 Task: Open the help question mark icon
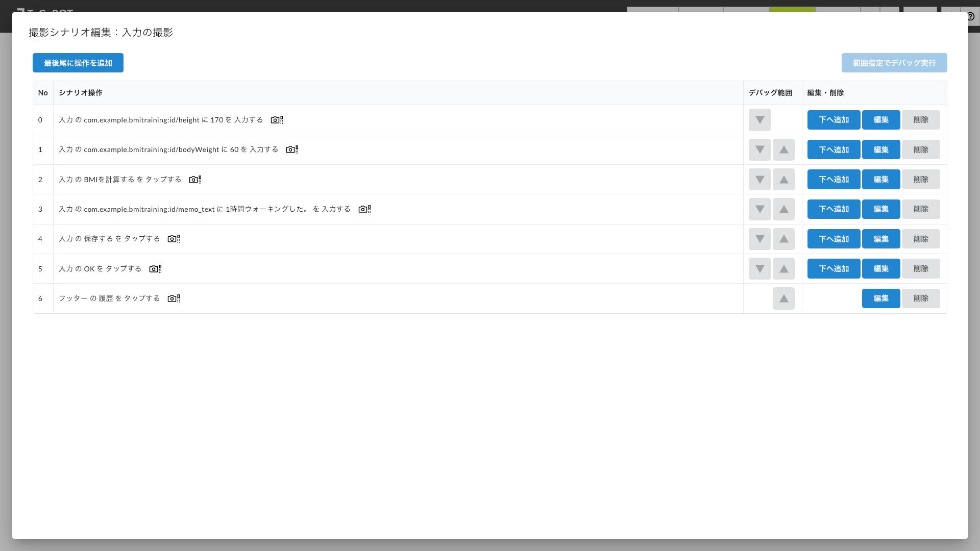coord(970,16)
